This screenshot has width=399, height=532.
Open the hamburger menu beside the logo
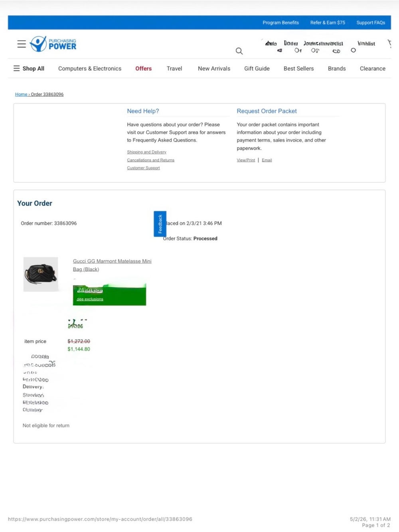coord(22,44)
